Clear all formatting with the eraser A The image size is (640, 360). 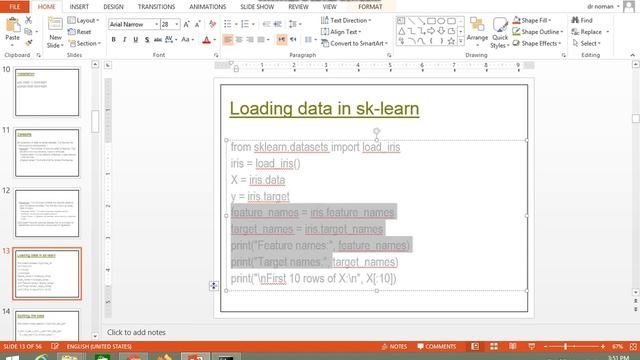click(x=212, y=24)
